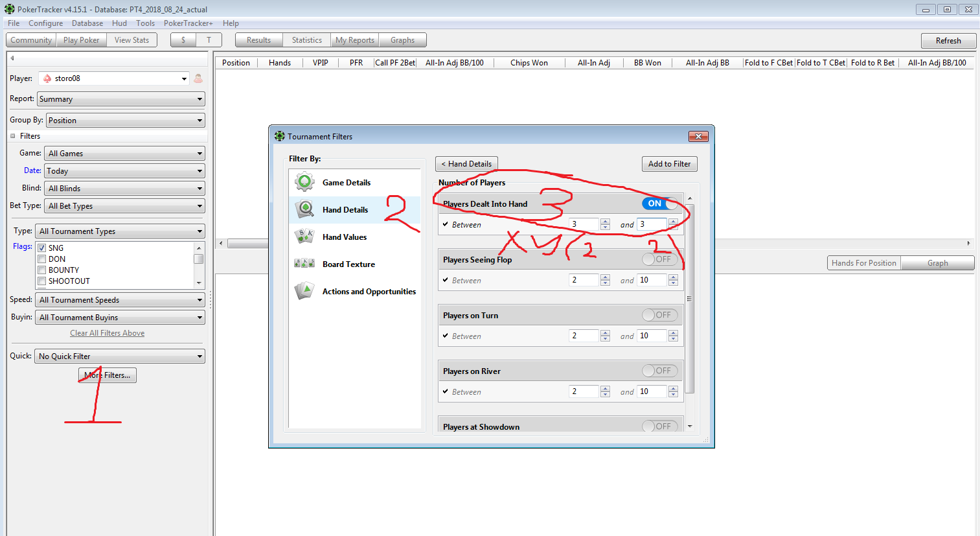Open Actions and Opportunities icon
The image size is (980, 536).
[304, 291]
